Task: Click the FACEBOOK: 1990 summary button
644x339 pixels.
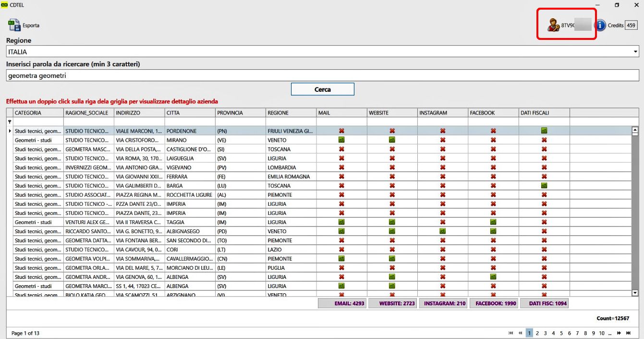Action: tap(494, 303)
